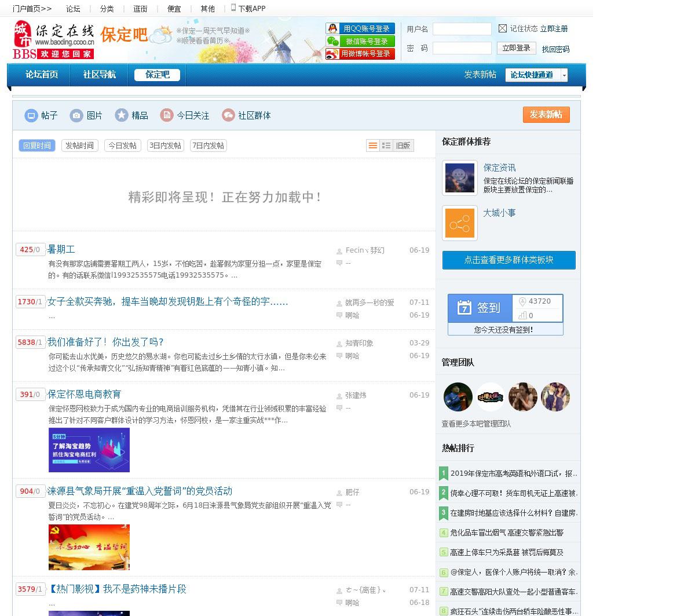Click the Weibo login icon
This screenshot has width=695, height=616.
click(x=332, y=54)
